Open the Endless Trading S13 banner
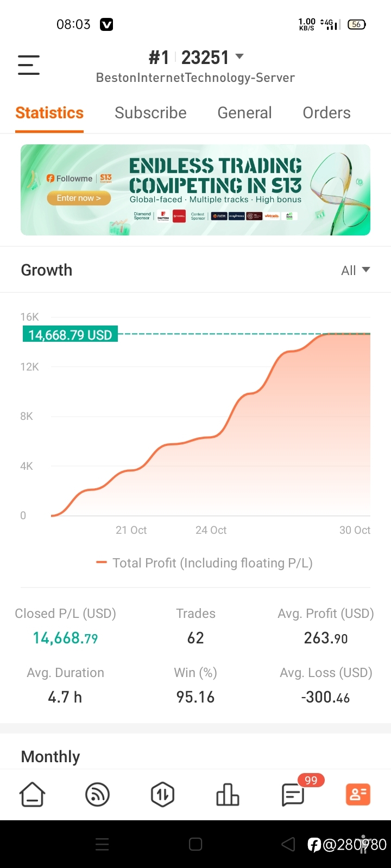391x868 pixels. (195, 190)
